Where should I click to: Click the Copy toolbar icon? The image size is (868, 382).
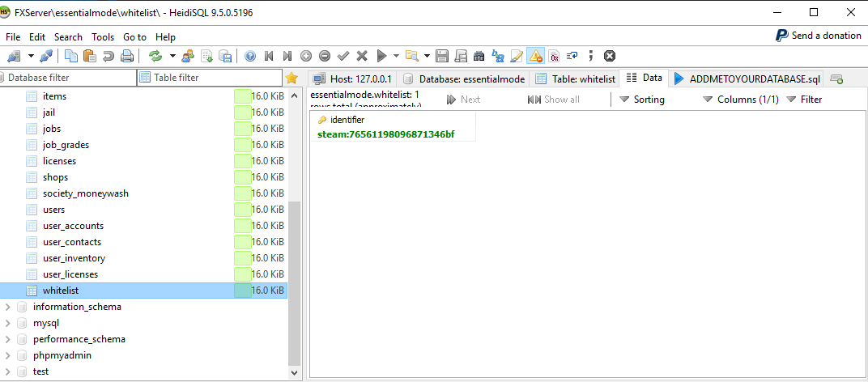point(71,56)
